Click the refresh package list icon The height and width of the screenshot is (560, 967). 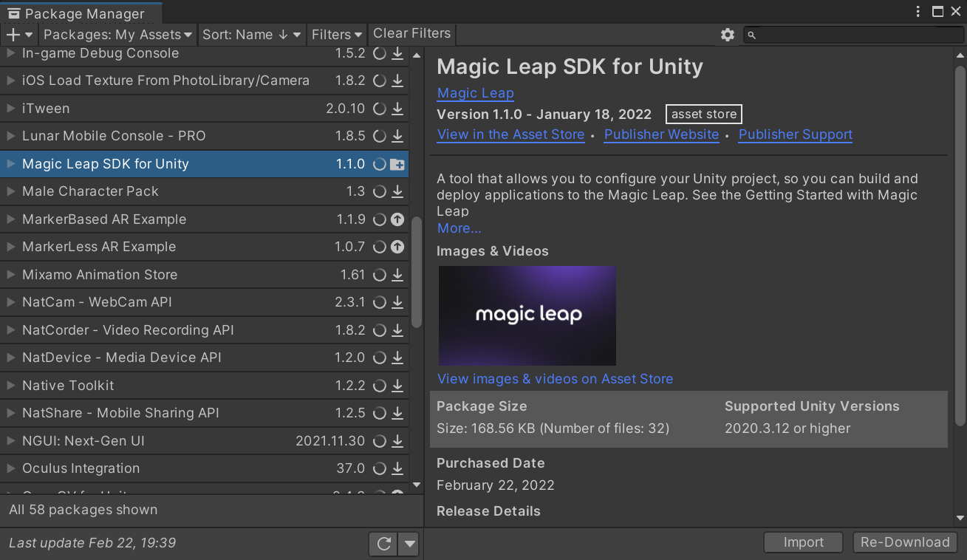pos(383,544)
